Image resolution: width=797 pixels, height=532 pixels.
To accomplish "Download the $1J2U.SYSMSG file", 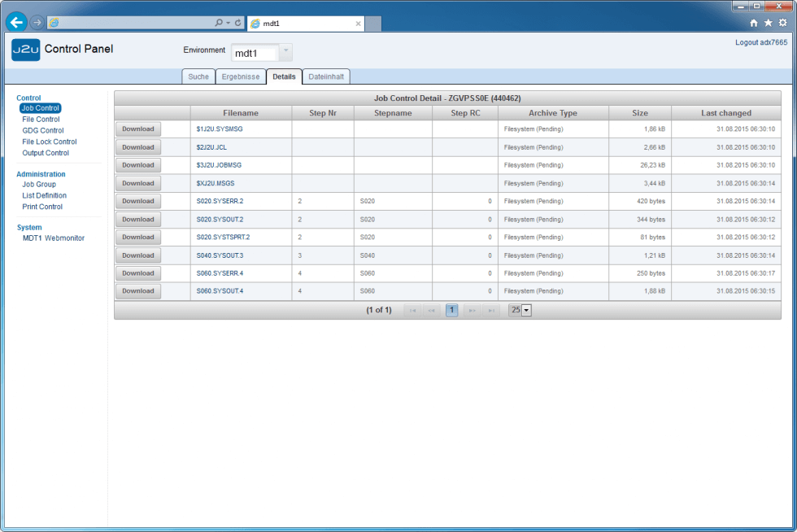I will pos(138,129).
